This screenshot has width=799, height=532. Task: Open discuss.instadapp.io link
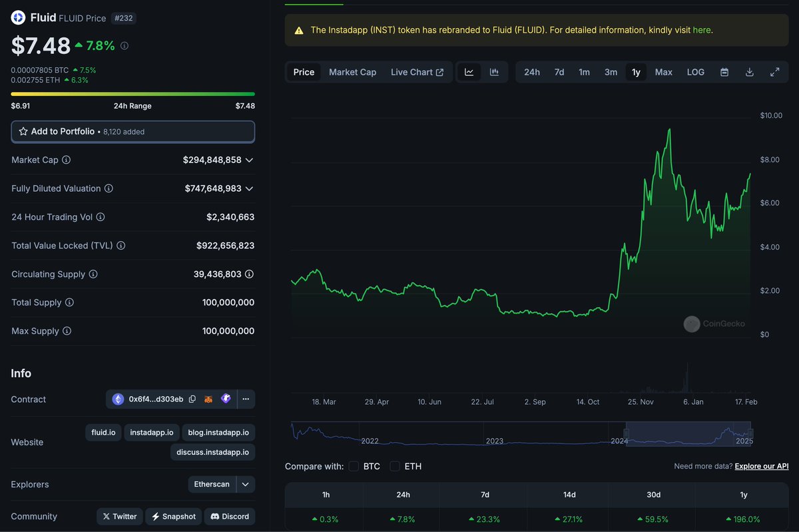[x=212, y=452]
